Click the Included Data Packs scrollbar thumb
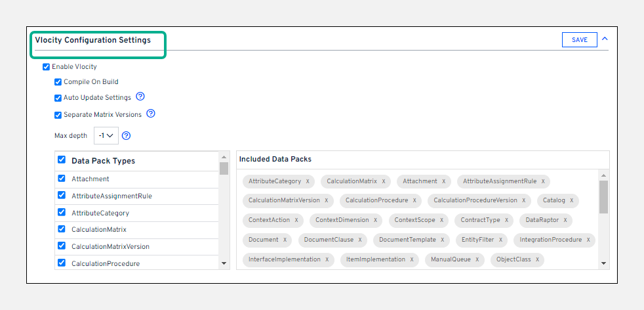 click(603, 197)
